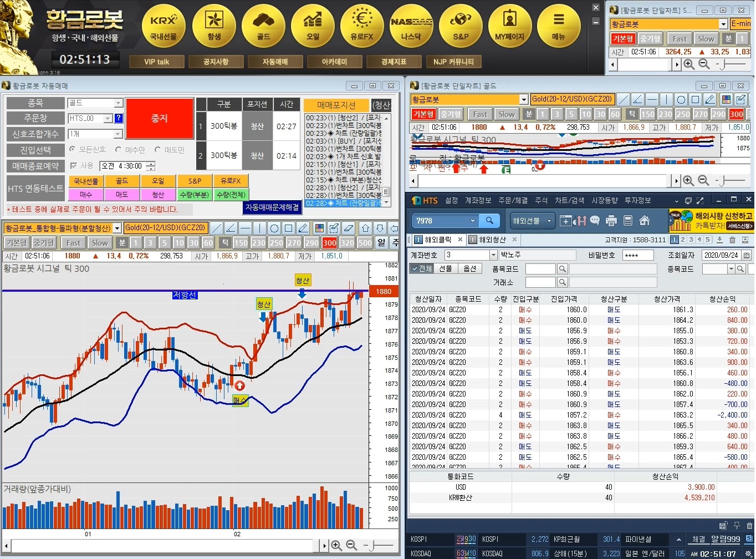Switch to the 해외청산 tab
This screenshot has height=559, width=756.
point(492,240)
